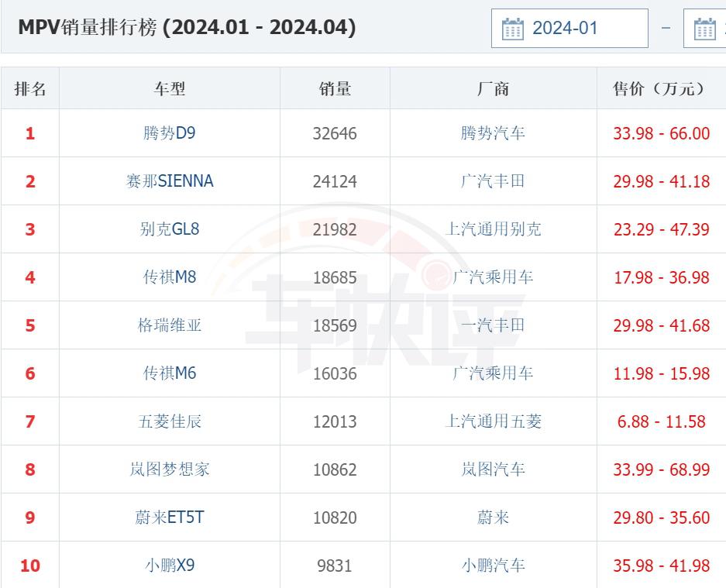Open the 小鹏X9 model link
The height and width of the screenshot is (588, 726).
click(x=170, y=566)
